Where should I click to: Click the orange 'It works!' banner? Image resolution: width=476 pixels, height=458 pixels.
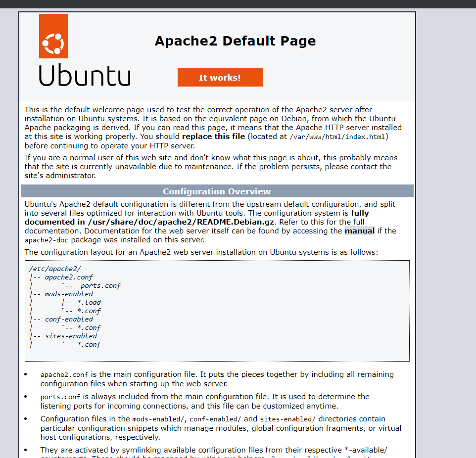click(x=220, y=77)
